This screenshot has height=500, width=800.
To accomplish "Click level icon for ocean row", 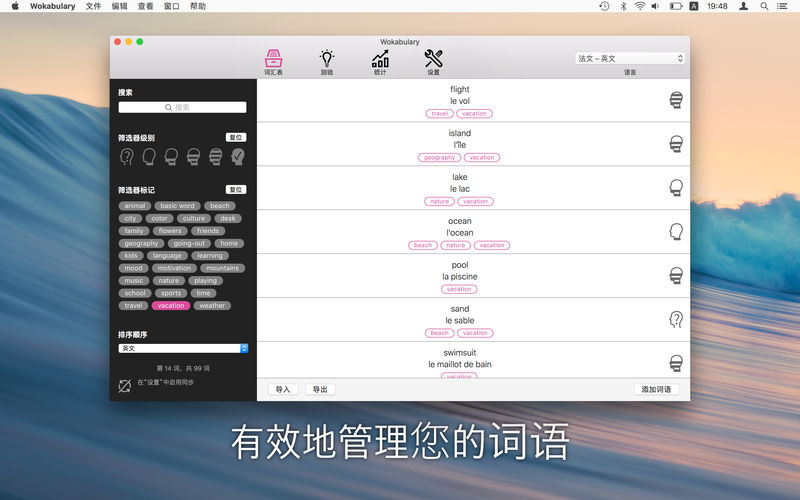I will click(x=676, y=232).
